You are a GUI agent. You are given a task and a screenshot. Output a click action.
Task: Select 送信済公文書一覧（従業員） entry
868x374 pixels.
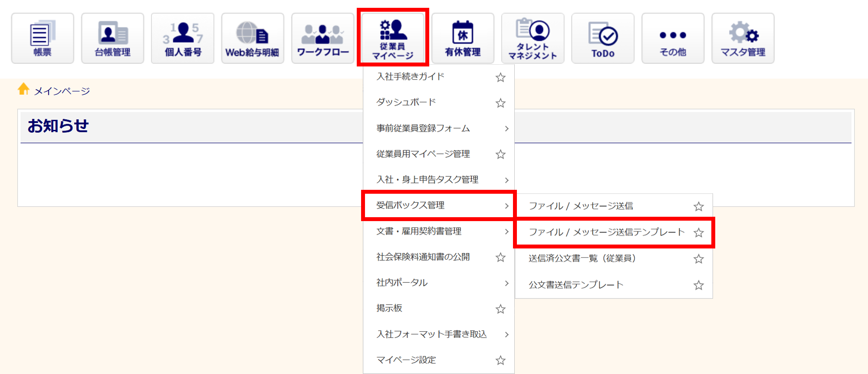(x=582, y=259)
